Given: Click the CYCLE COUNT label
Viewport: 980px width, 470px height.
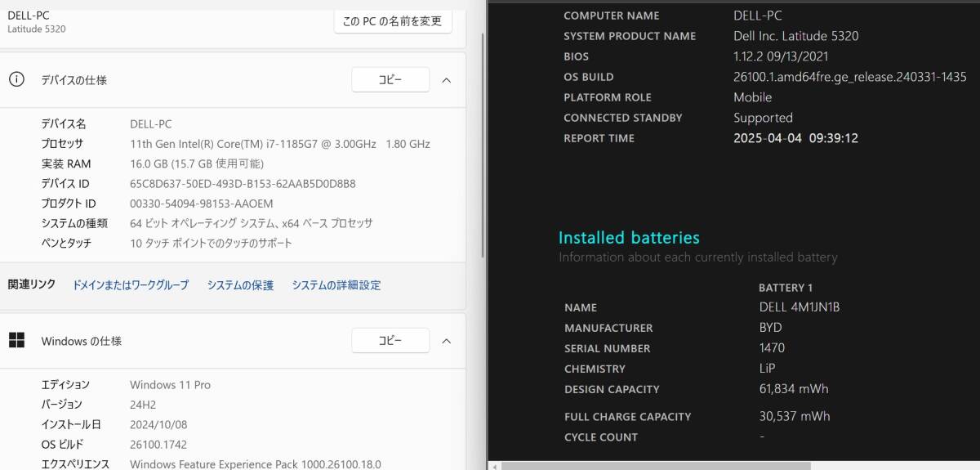Looking at the screenshot, I should pyautogui.click(x=601, y=437).
